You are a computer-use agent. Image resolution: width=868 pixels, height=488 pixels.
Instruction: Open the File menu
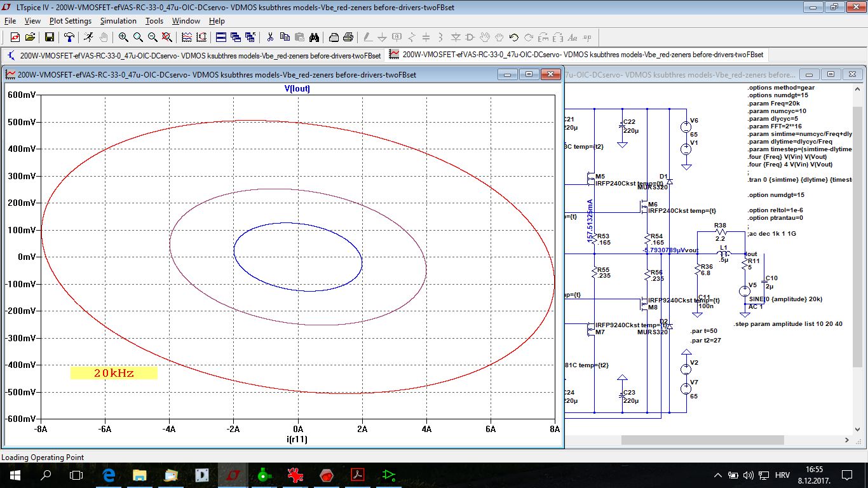click(x=10, y=21)
